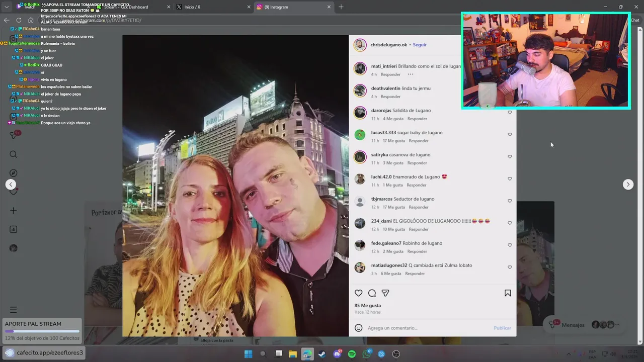Screen dimensions: 644x362
Task: Open 234_dami's username in comments
Action: (x=381, y=221)
